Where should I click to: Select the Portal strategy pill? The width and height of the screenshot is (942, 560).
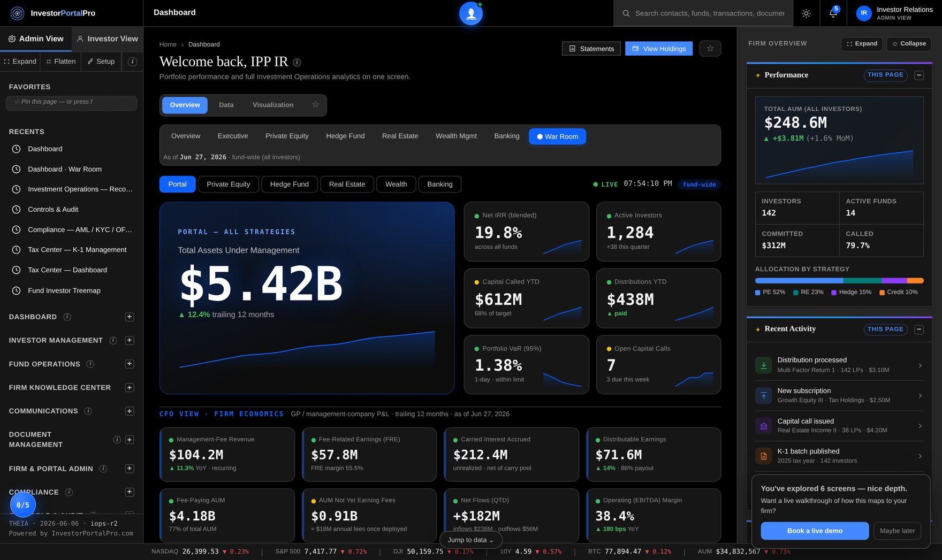pos(178,184)
